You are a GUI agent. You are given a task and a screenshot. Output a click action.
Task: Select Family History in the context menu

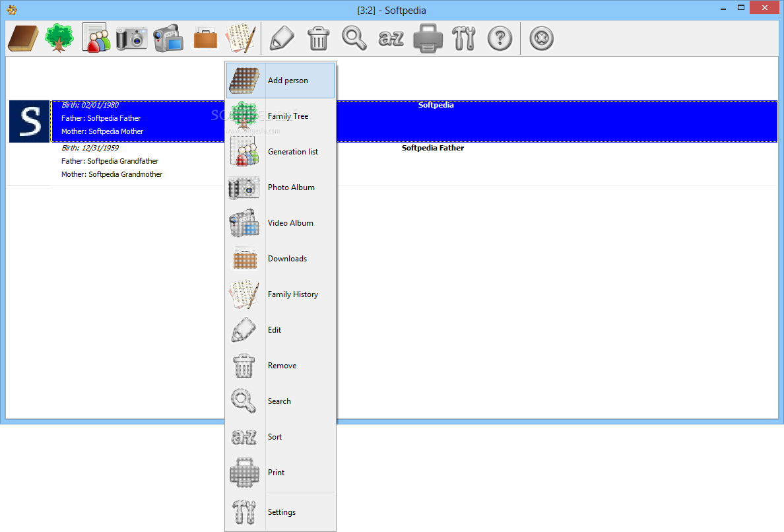tap(280, 294)
